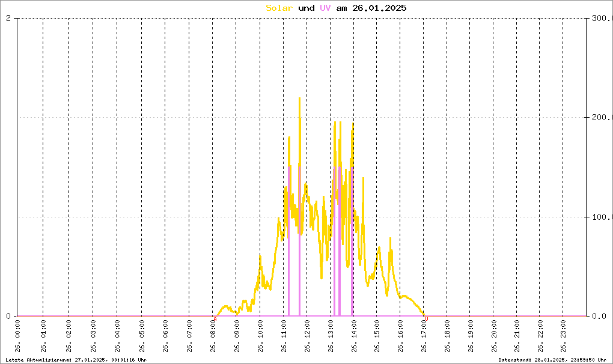
Task: Click the x-axis label '26. 13:00'
Action: tap(331, 336)
